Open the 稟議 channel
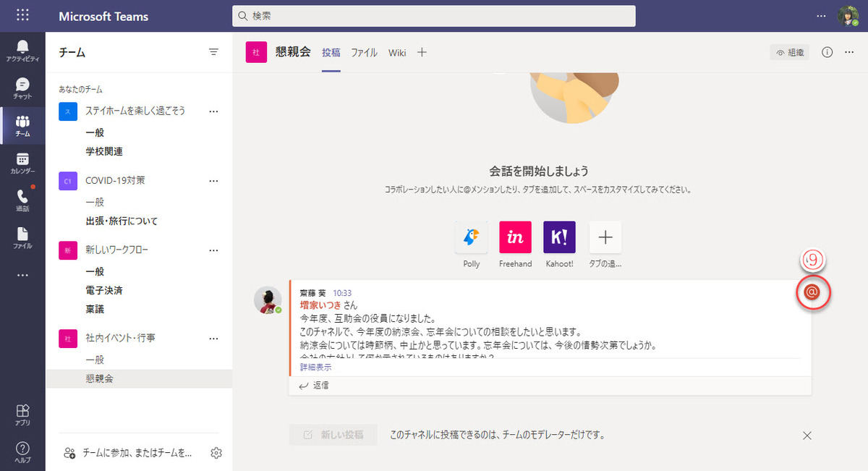This screenshot has width=868, height=471. [x=95, y=309]
